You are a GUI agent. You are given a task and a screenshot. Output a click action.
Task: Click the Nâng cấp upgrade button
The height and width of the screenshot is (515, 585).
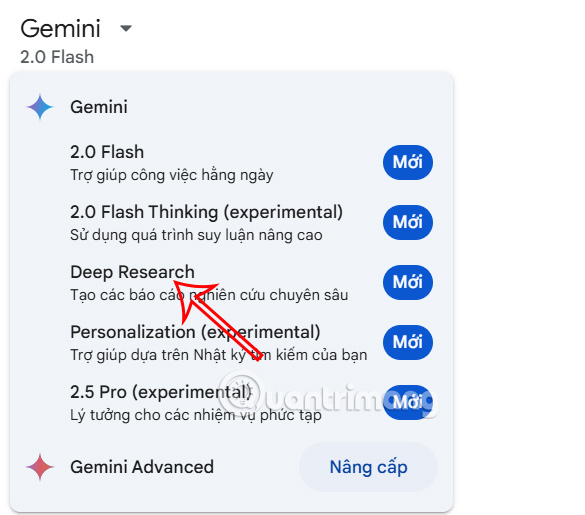pyautogui.click(x=368, y=467)
